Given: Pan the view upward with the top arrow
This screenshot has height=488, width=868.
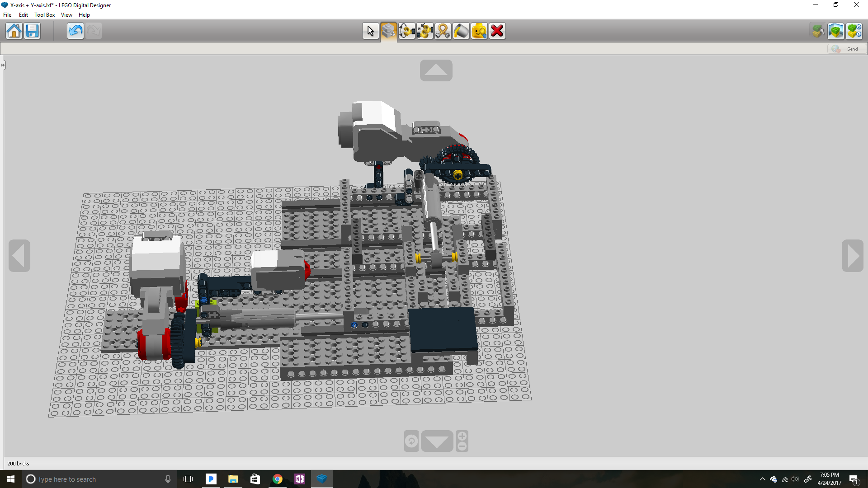Looking at the screenshot, I should coord(435,70).
